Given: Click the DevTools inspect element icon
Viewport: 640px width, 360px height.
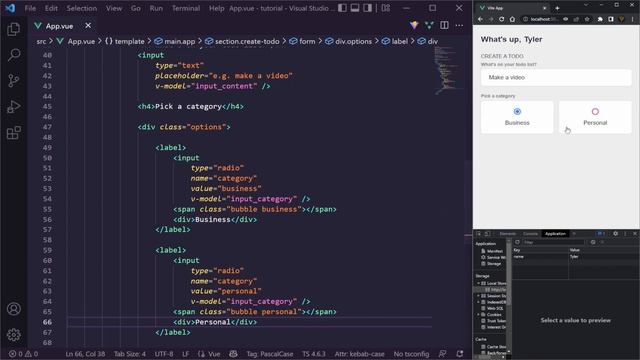Looking at the screenshot, I should [x=479, y=233].
